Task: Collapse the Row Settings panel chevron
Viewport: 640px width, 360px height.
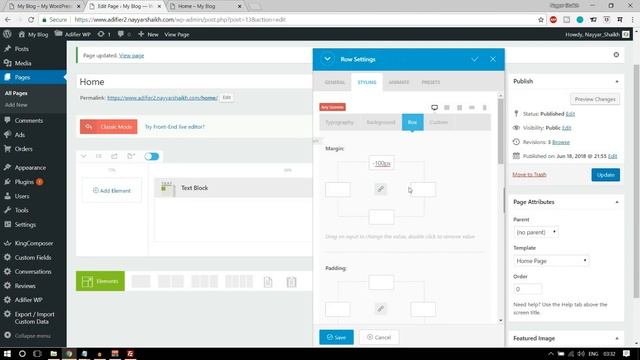Action: (327, 59)
